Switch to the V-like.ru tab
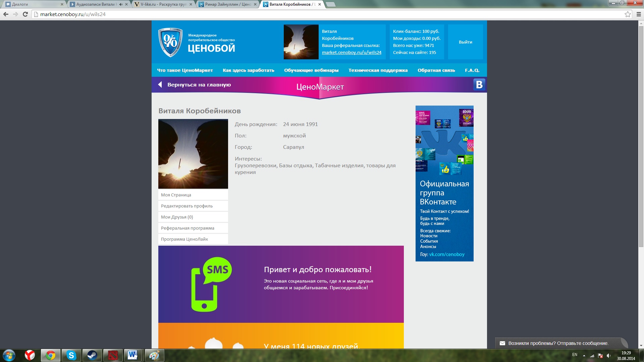Screen dimensions: 644x362 pyautogui.click(x=163, y=4)
